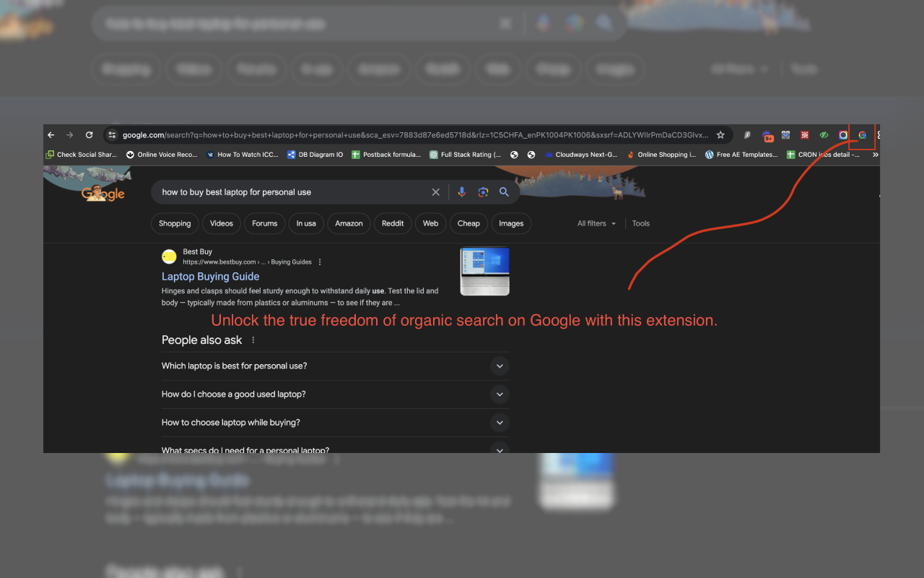This screenshot has width=924, height=578.
Task: Go back using the browser back arrow
Action: (51, 135)
